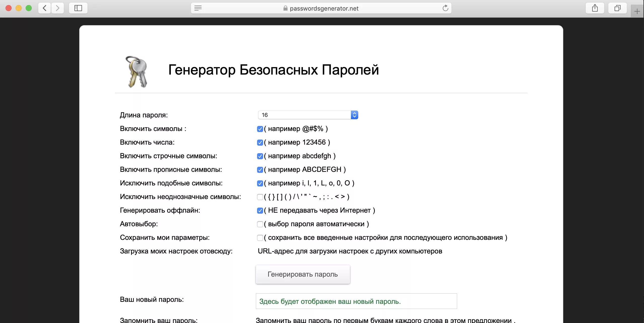The height and width of the screenshot is (323, 644).
Task: Click the Автовыбор label text
Action: point(139,224)
